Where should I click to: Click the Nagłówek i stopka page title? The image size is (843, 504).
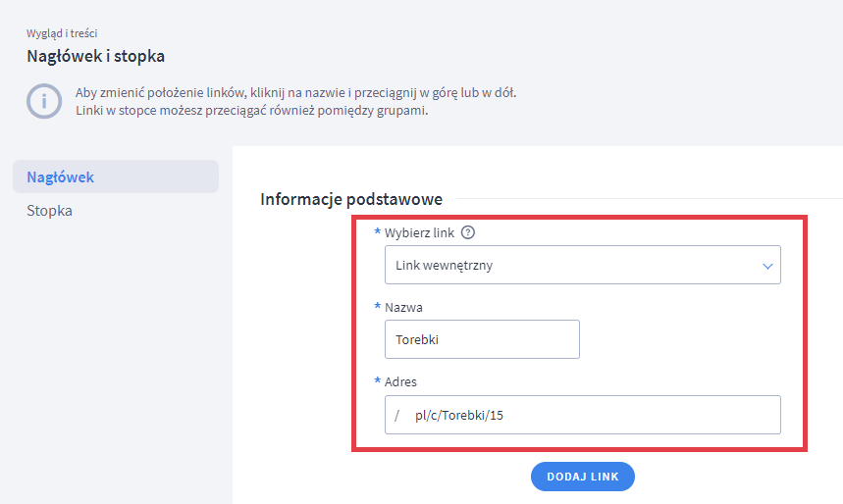pyautogui.click(x=95, y=55)
